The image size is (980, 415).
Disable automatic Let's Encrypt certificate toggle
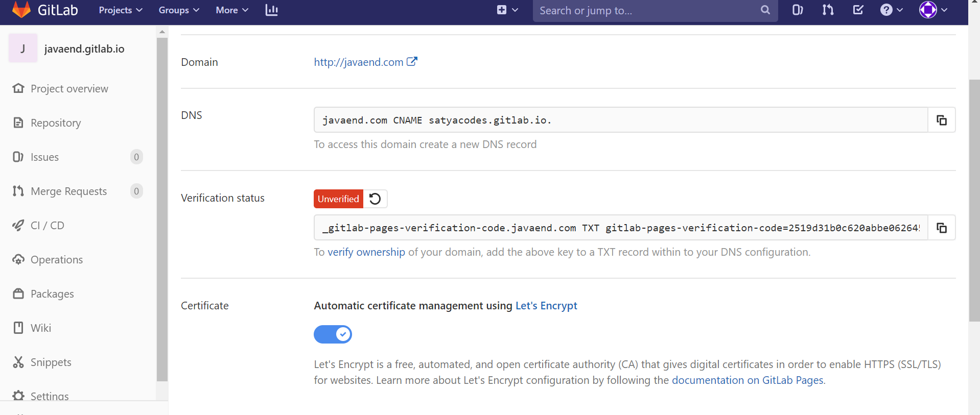pyautogui.click(x=333, y=334)
